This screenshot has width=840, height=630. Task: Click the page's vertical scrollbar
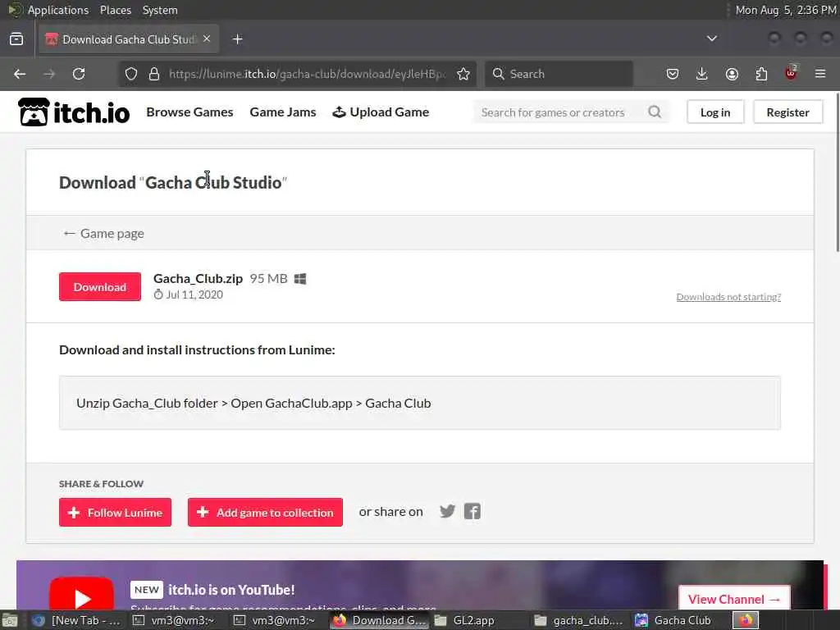836,171
